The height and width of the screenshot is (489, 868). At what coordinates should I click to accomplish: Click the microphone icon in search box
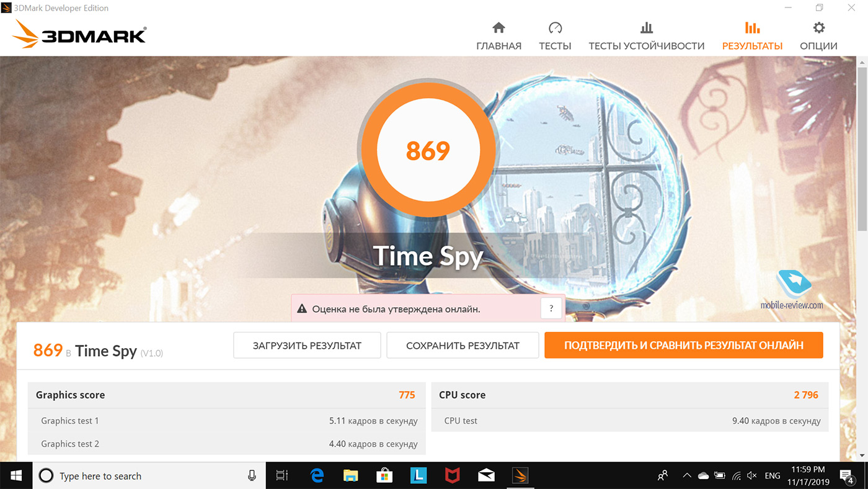click(252, 476)
